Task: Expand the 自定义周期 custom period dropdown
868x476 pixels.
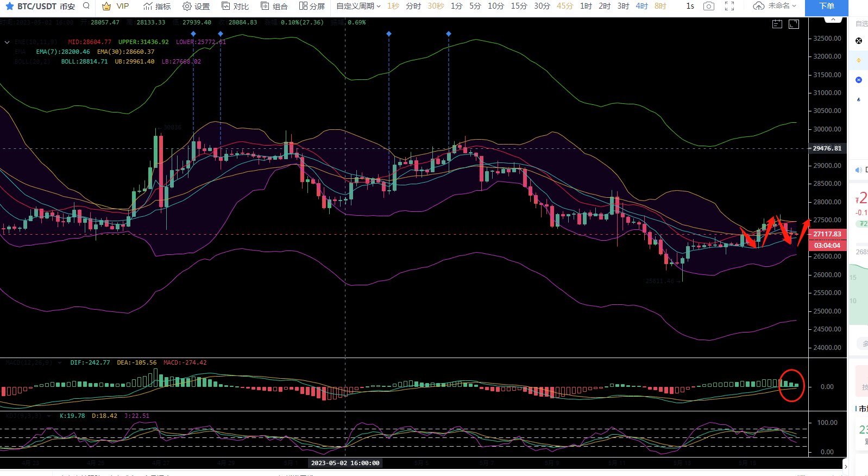Action: coord(358,6)
